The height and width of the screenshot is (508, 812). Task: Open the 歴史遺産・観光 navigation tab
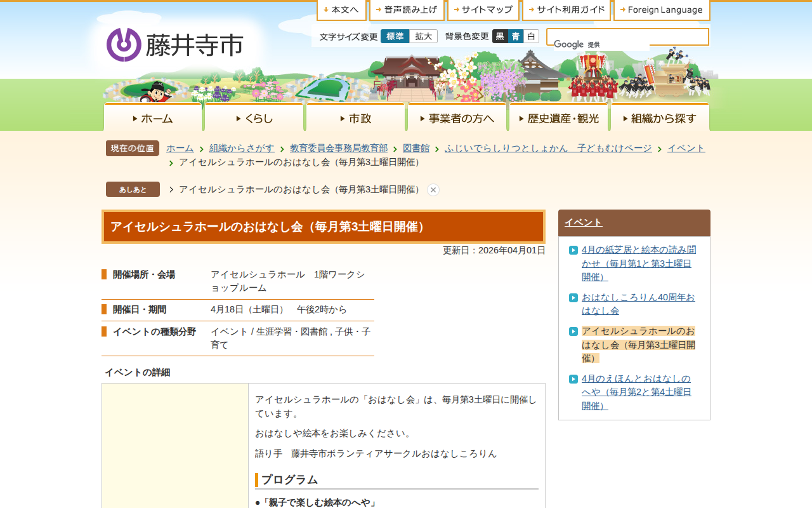pos(558,117)
